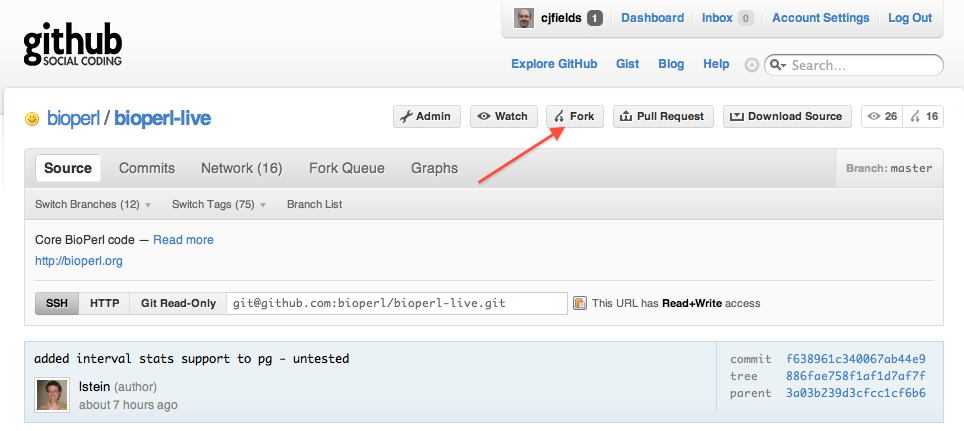Fork the bioperl-live repository

575,116
